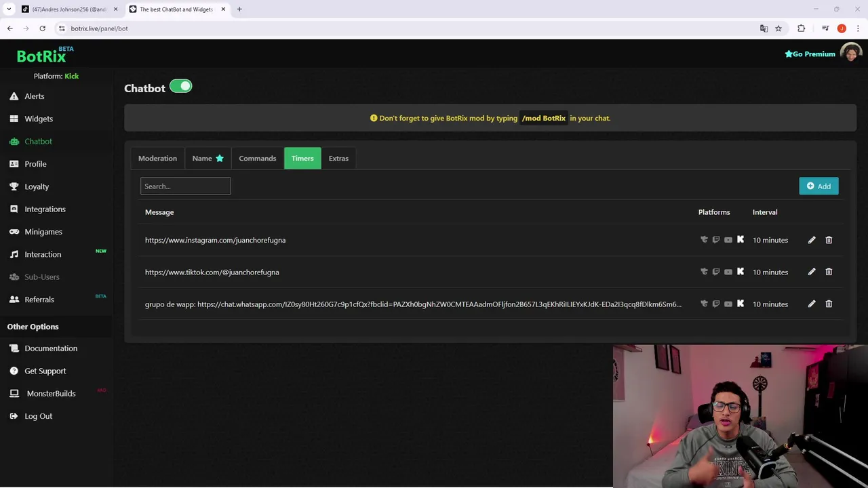
Task: Toggle Trovo platform on the tiktok timer
Action: pos(704,272)
